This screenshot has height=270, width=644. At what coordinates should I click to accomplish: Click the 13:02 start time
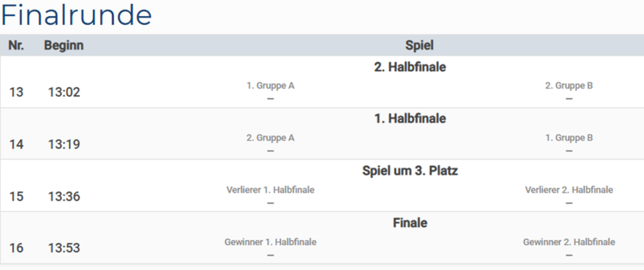[x=64, y=93]
